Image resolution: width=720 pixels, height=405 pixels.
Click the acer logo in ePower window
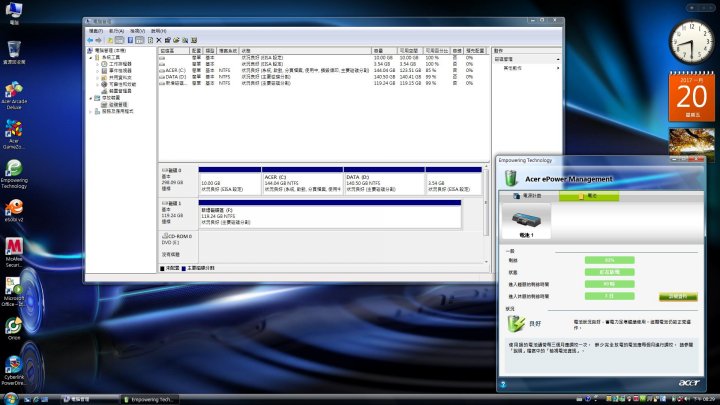click(689, 382)
